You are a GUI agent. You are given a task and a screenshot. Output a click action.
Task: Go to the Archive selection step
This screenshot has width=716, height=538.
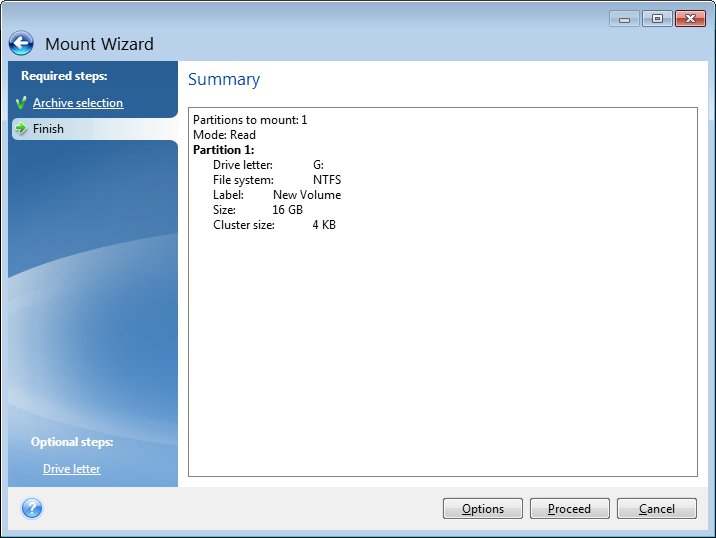coord(78,103)
